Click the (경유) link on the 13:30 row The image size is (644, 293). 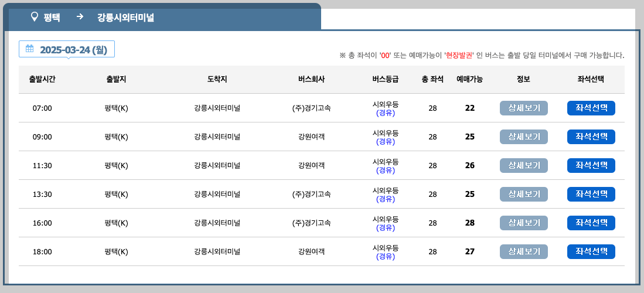[385, 199]
